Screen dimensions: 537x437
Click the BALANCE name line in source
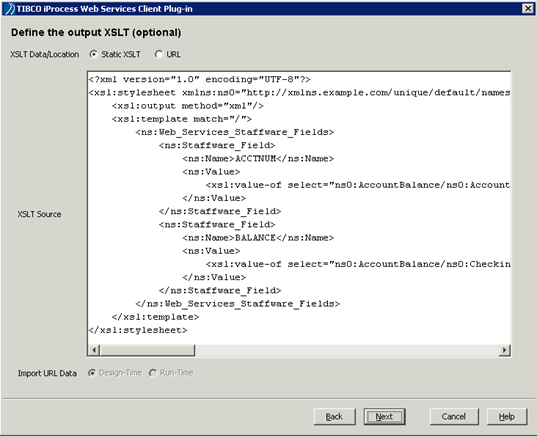coord(258,238)
